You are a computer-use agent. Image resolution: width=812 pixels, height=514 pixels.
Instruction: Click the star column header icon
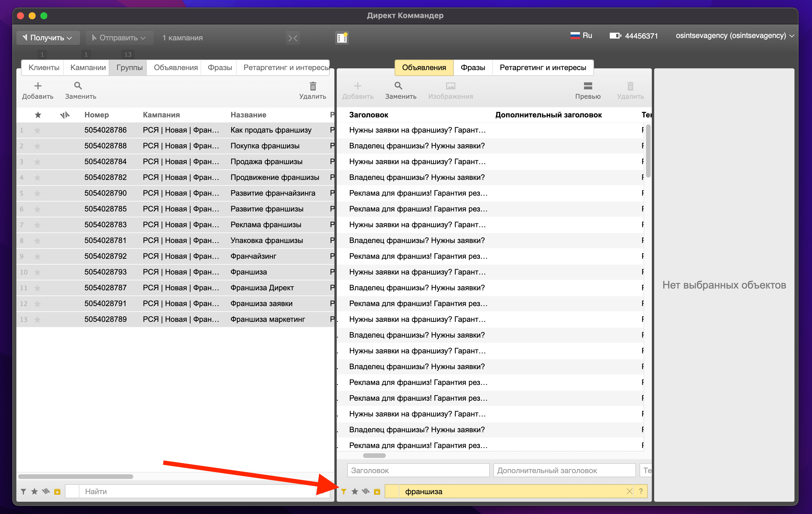point(38,115)
